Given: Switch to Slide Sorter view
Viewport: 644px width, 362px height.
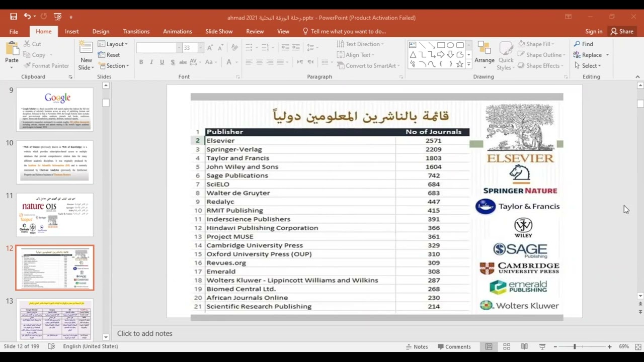Looking at the screenshot, I should (x=507, y=346).
